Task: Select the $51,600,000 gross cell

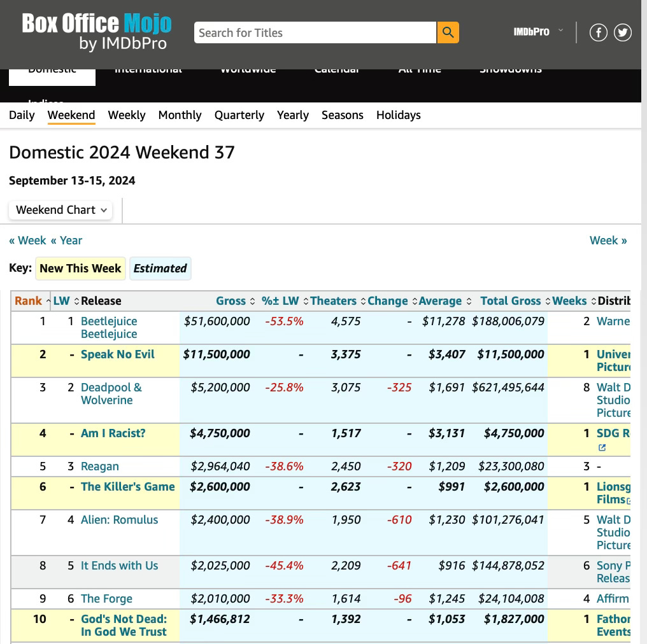Action: tap(217, 321)
